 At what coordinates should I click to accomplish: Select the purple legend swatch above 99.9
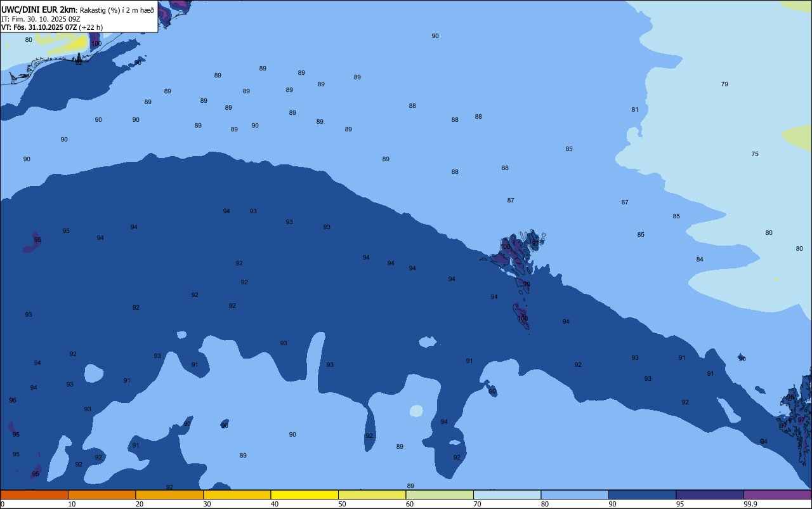[x=777, y=494]
